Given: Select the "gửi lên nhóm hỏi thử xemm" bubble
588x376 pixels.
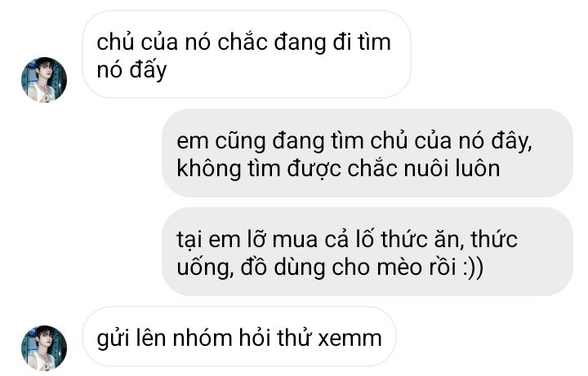Looking at the screenshot, I should (239, 337).
